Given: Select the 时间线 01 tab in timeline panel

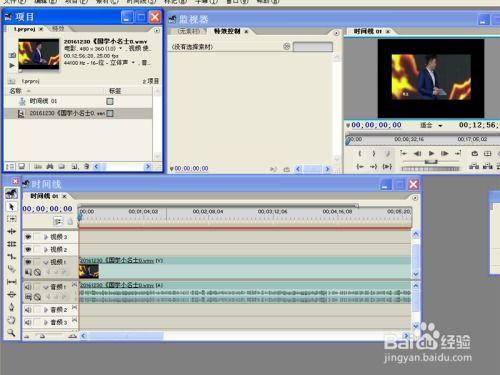Looking at the screenshot, I should point(44,196).
